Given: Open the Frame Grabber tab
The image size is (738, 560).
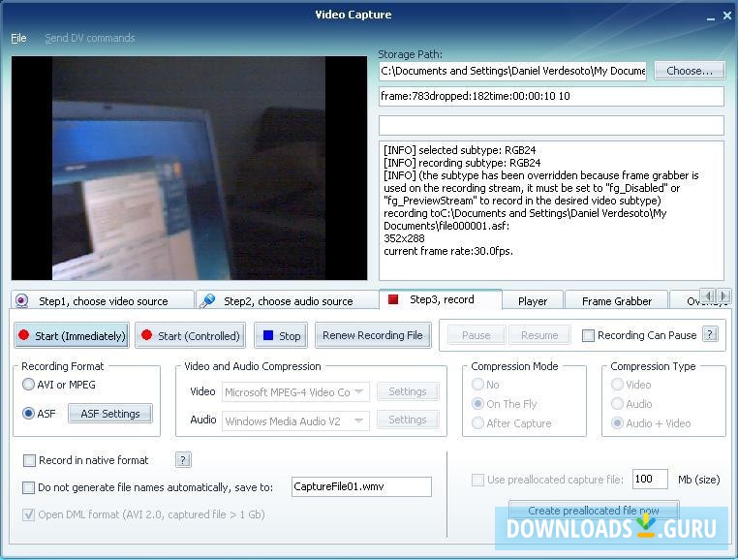Looking at the screenshot, I should 617,300.
